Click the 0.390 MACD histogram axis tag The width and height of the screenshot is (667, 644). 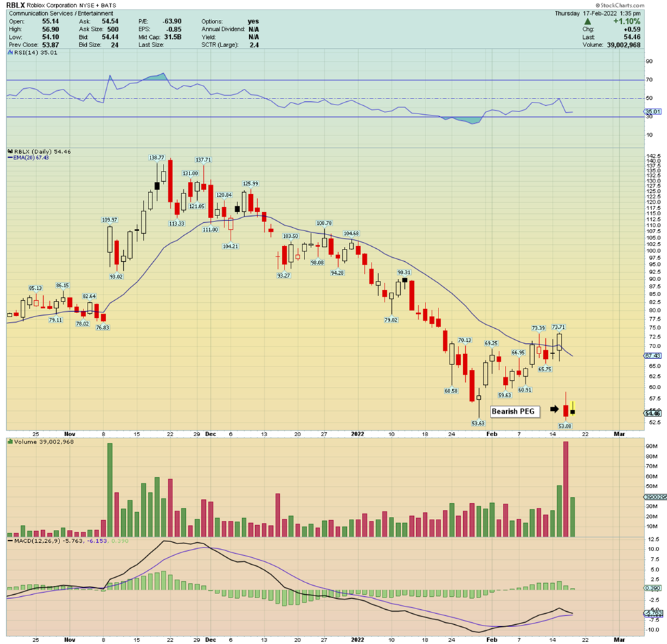tap(653, 589)
